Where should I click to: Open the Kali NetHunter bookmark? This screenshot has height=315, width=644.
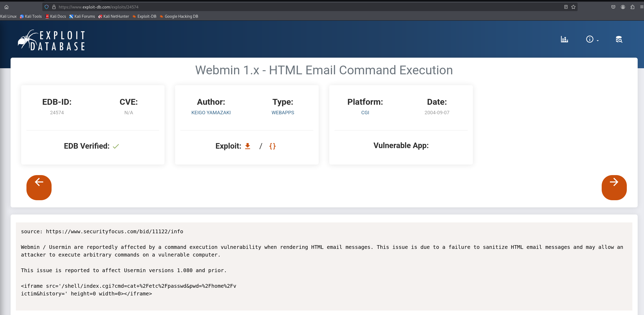(x=114, y=16)
